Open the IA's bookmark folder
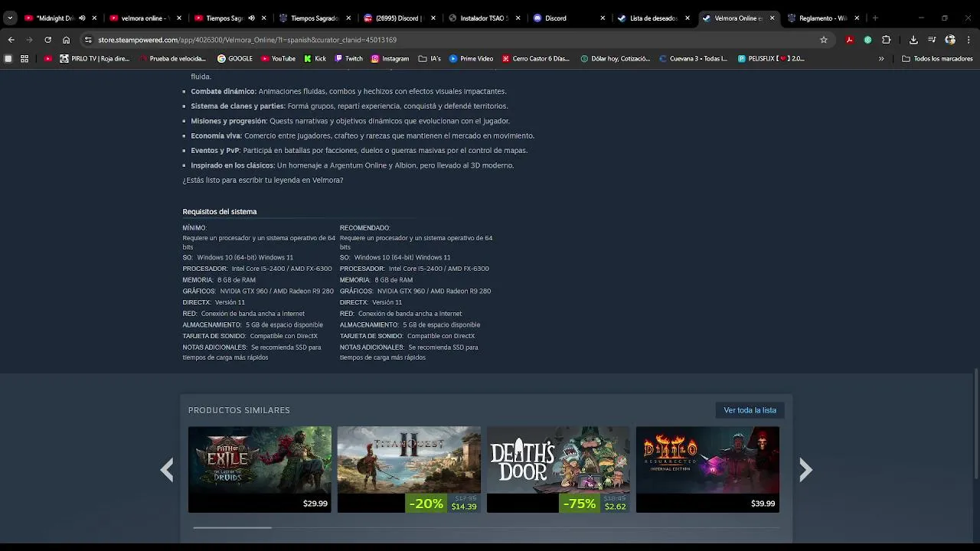Image resolution: width=980 pixels, height=551 pixels. click(x=430, y=58)
